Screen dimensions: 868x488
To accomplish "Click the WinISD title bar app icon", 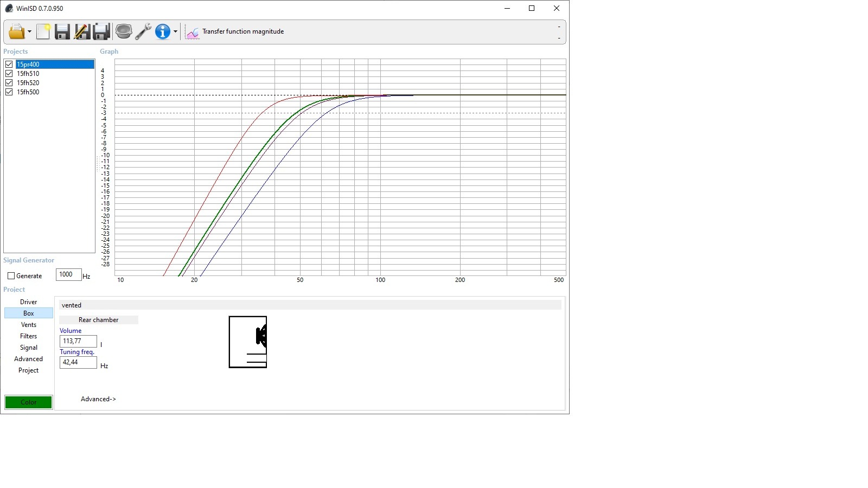I will [x=9, y=9].
